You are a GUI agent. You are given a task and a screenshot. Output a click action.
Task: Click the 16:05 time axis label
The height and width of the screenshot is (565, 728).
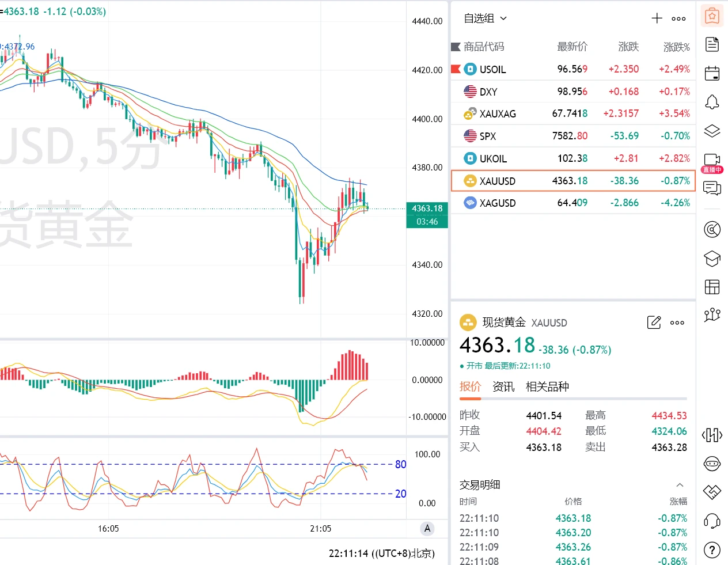point(108,529)
